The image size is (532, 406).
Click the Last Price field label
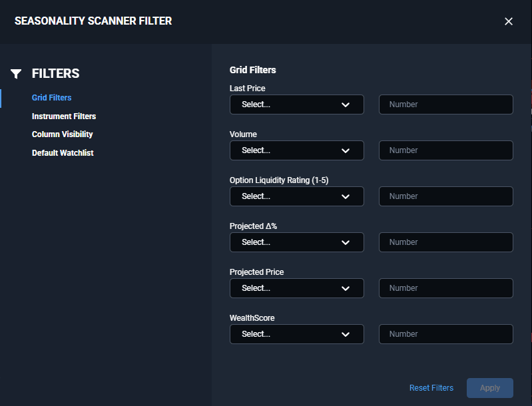pyautogui.click(x=247, y=88)
